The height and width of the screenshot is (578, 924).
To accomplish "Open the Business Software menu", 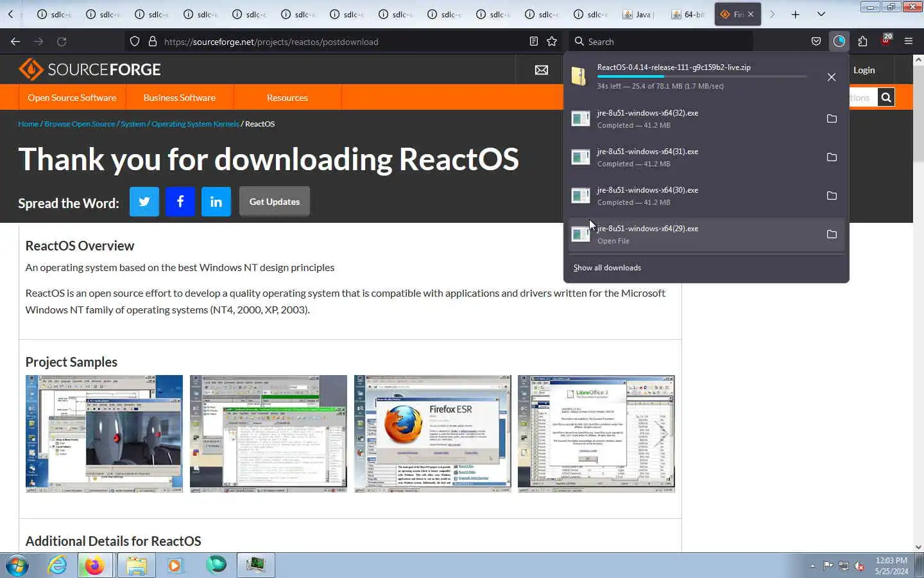I will point(180,98).
